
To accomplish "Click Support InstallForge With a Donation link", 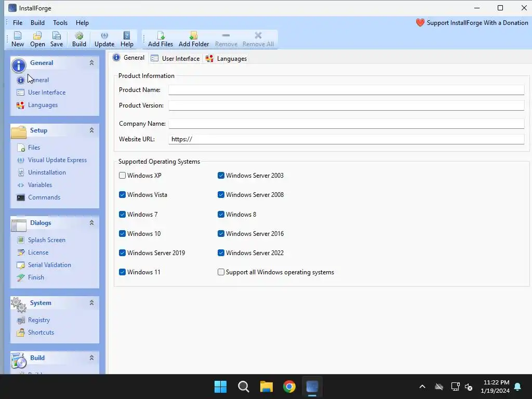I will pyautogui.click(x=477, y=23).
